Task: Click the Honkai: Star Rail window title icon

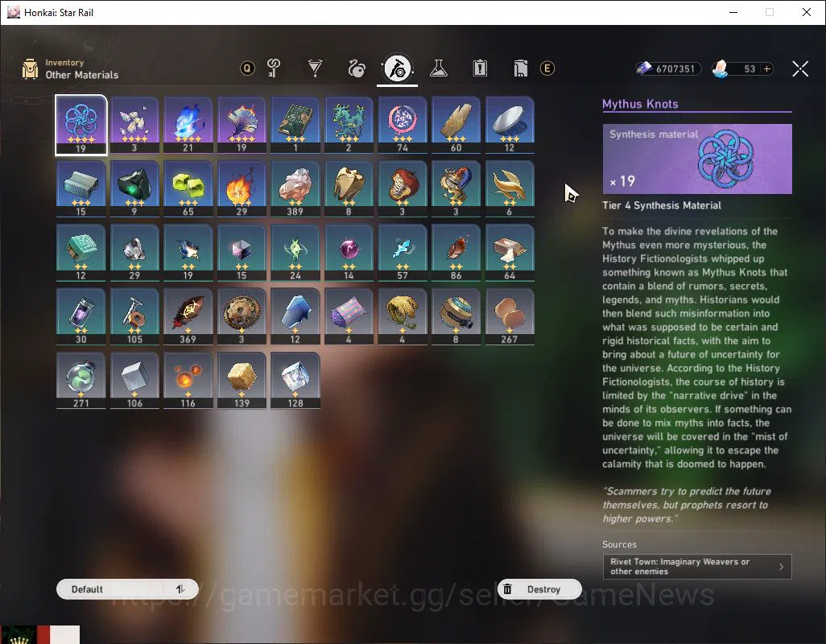Action: click(x=13, y=12)
